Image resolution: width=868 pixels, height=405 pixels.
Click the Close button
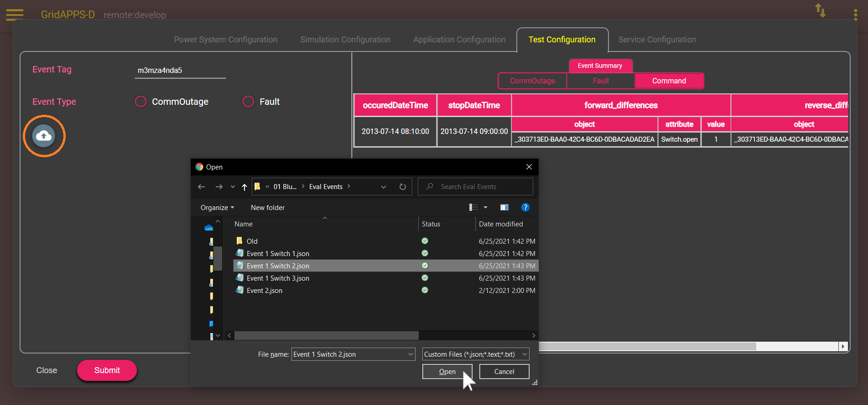[47, 370]
